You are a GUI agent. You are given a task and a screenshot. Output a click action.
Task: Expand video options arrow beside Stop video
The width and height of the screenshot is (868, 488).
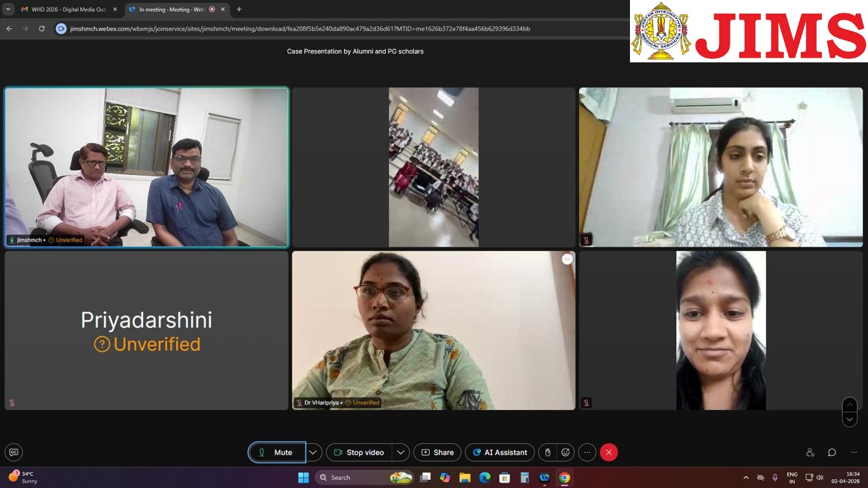click(401, 452)
